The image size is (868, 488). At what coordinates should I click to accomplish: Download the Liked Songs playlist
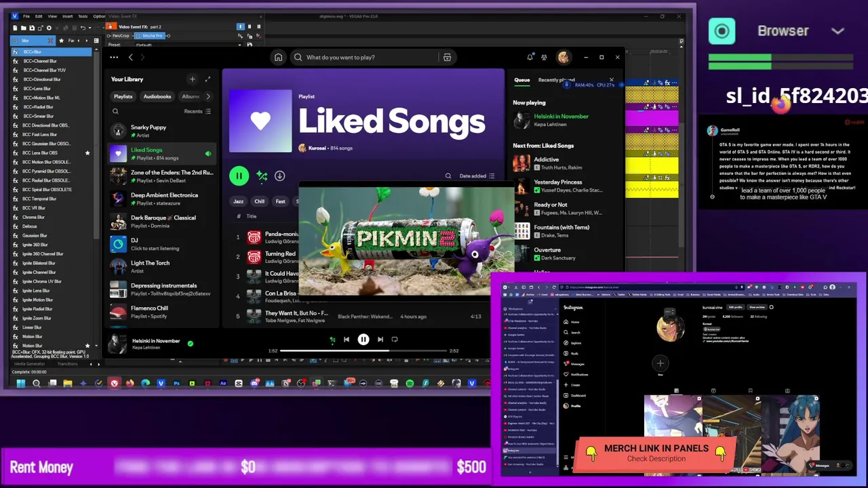coord(279,176)
